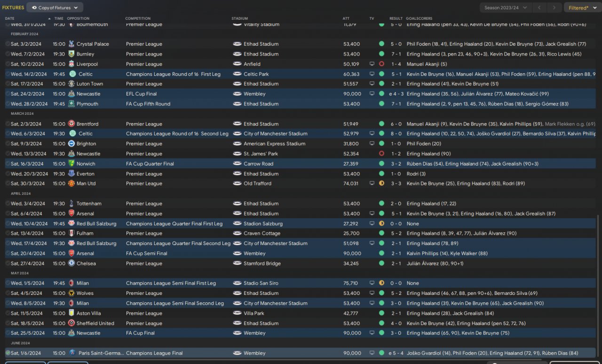Click the Champions League Final competition link
This screenshot has width=602, height=364.
154,353
